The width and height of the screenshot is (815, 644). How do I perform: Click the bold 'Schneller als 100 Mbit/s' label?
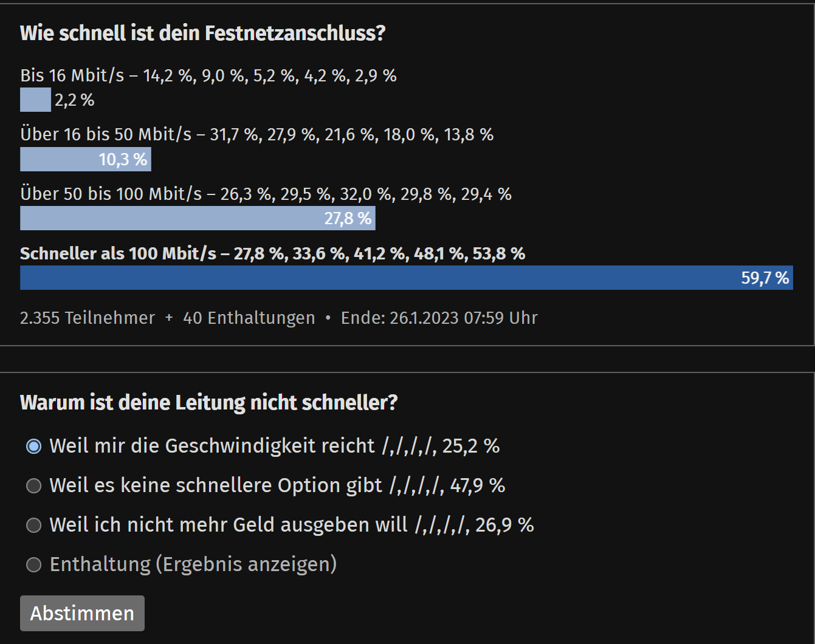[118, 253]
